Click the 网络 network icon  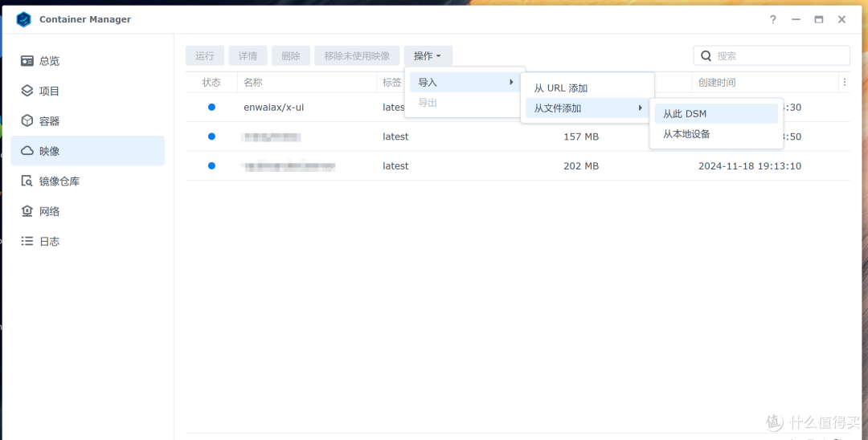(x=27, y=211)
